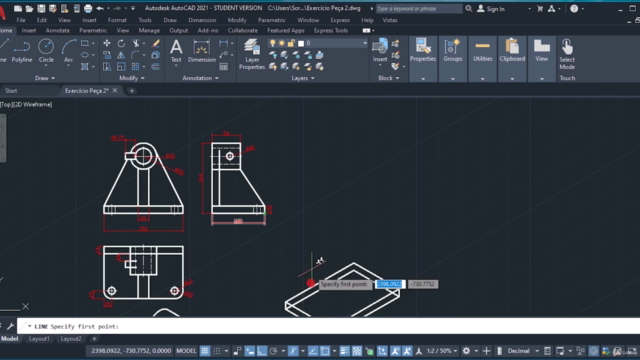Select the Fillet tool
This screenshot has height=360, width=640.
(136, 55)
